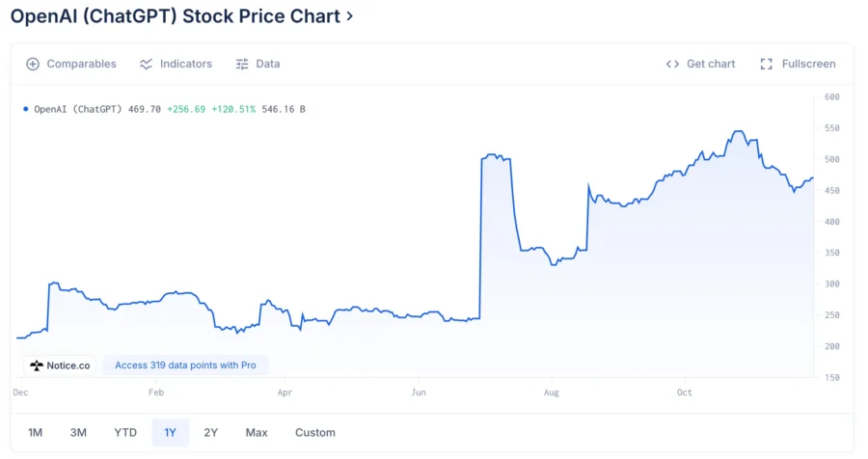Click the 546.16 B market cap value
This screenshot has height=459, width=868.
(284, 109)
